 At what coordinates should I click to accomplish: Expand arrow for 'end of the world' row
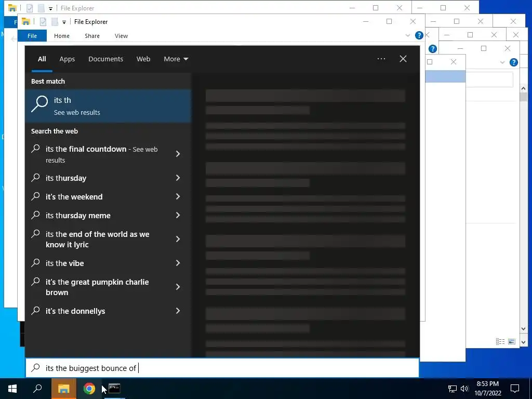pyautogui.click(x=178, y=239)
